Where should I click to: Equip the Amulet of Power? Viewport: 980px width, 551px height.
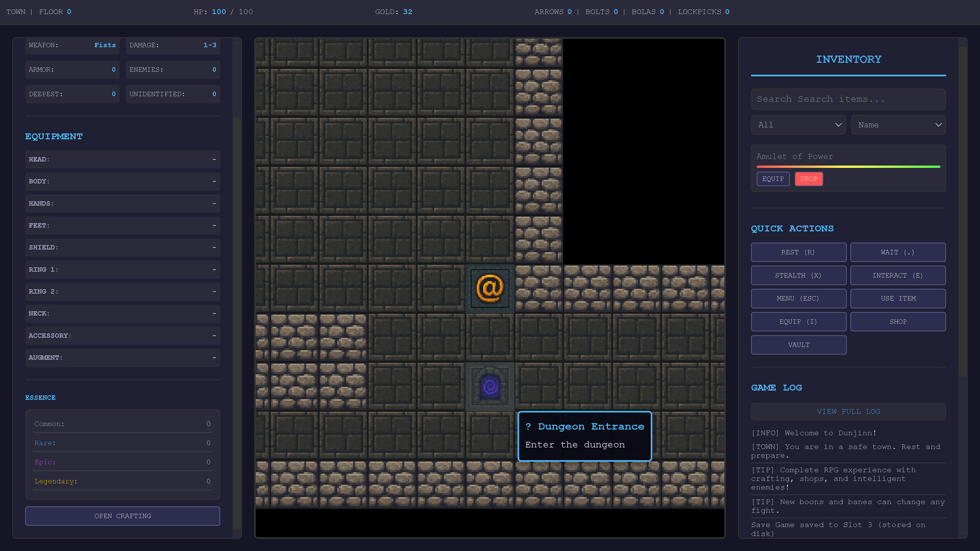(773, 179)
